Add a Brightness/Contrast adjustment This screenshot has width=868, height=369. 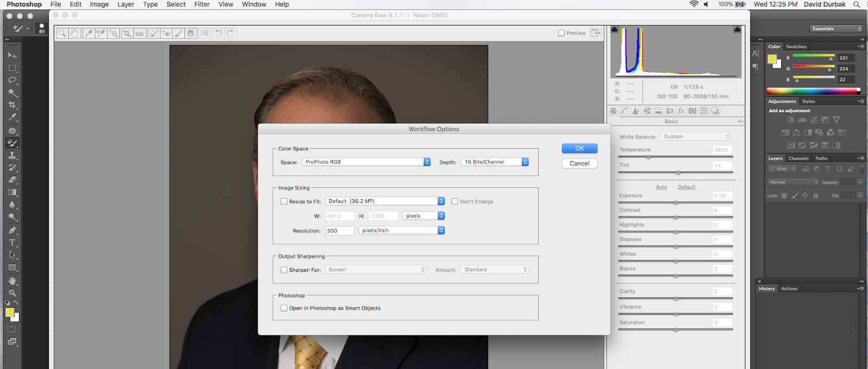pos(791,119)
